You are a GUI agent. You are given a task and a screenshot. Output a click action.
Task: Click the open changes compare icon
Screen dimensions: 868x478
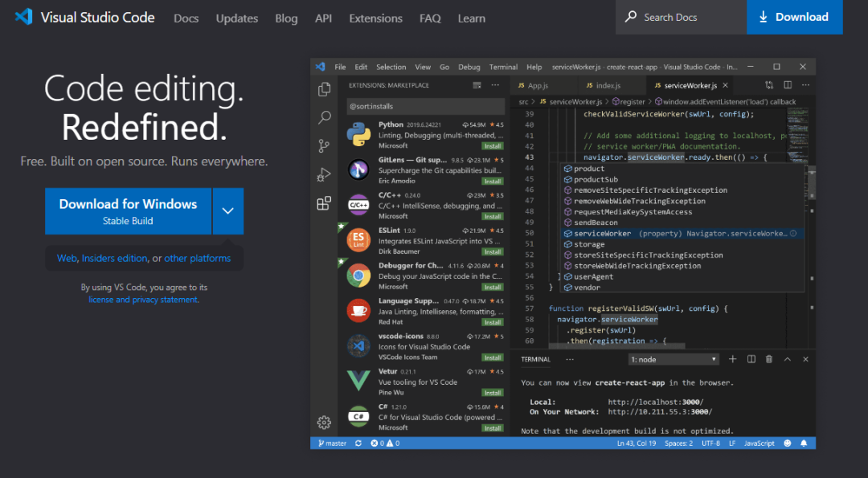[769, 85]
